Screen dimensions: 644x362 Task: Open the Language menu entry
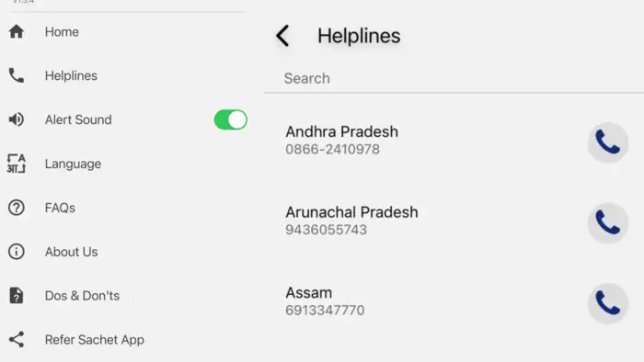click(73, 164)
